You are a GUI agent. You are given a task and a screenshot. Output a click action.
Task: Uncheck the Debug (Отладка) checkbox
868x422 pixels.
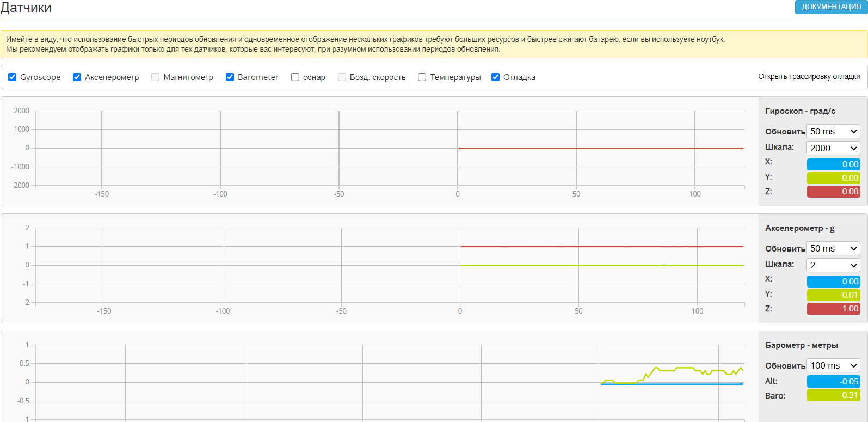pos(496,77)
